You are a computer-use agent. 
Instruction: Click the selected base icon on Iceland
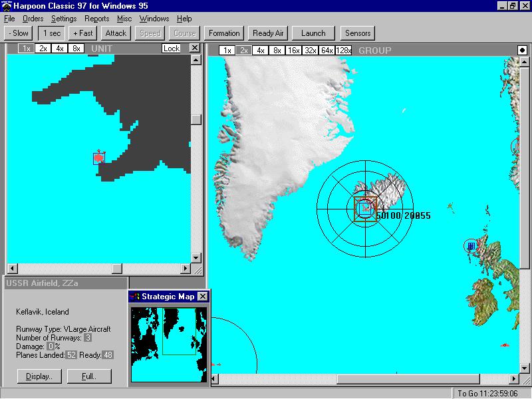364,207
